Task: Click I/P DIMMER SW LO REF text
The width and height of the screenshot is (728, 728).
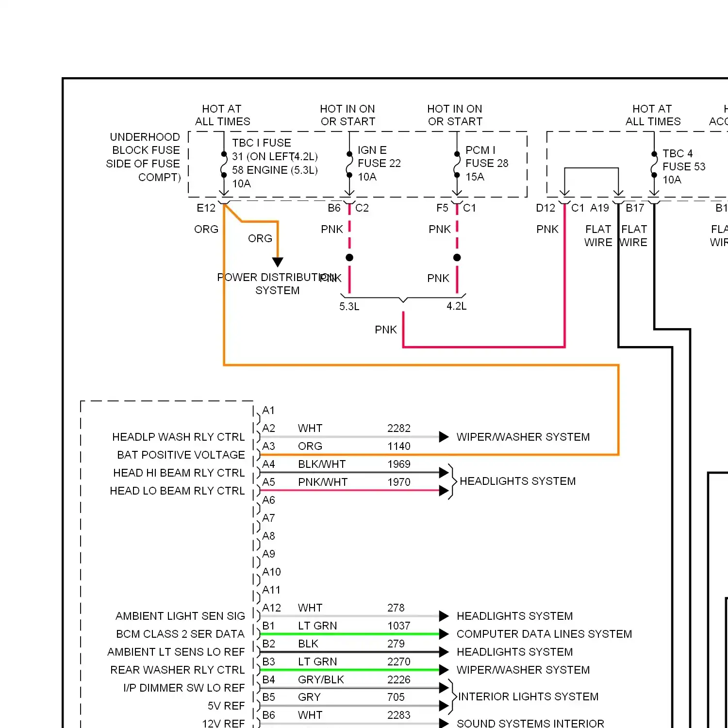Action: (x=184, y=688)
